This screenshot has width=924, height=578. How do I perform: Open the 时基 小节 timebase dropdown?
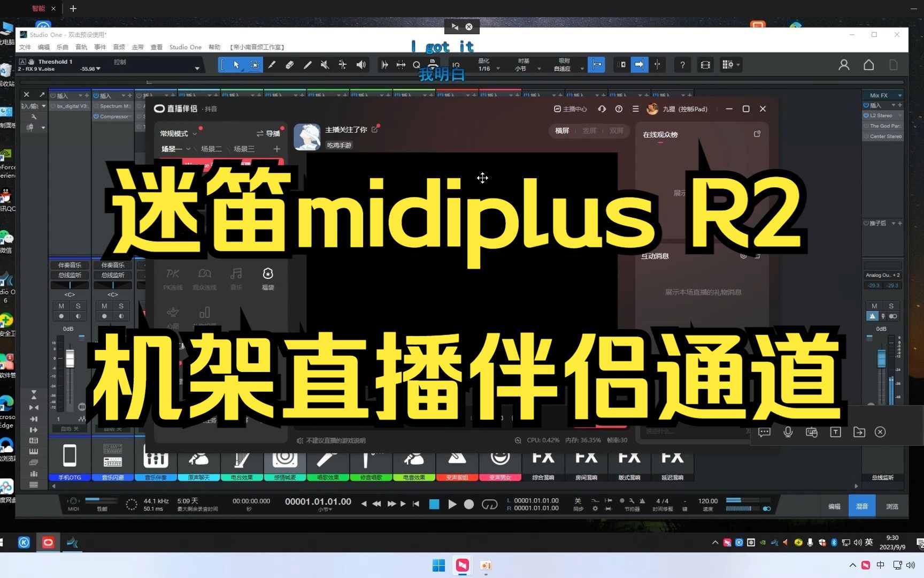click(527, 65)
